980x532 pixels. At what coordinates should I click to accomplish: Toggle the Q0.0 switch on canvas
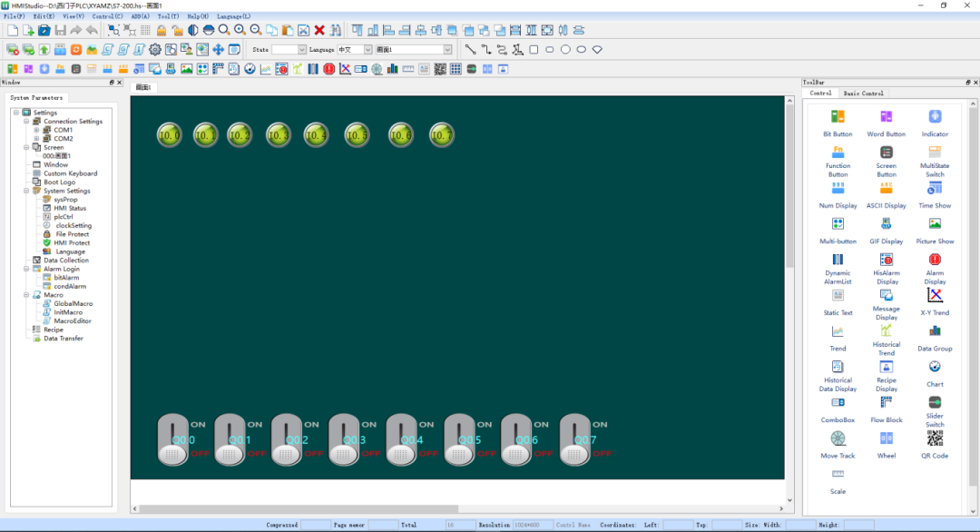pyautogui.click(x=172, y=439)
